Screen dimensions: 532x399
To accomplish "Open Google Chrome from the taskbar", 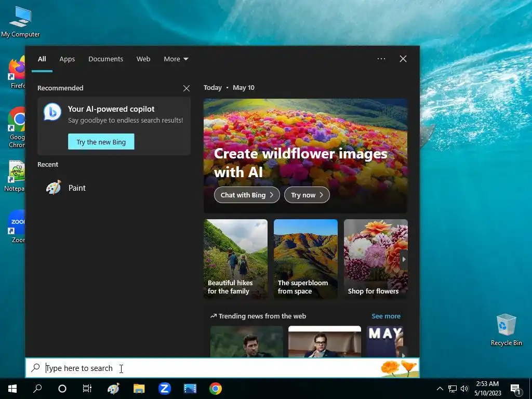I will pyautogui.click(x=216, y=389).
